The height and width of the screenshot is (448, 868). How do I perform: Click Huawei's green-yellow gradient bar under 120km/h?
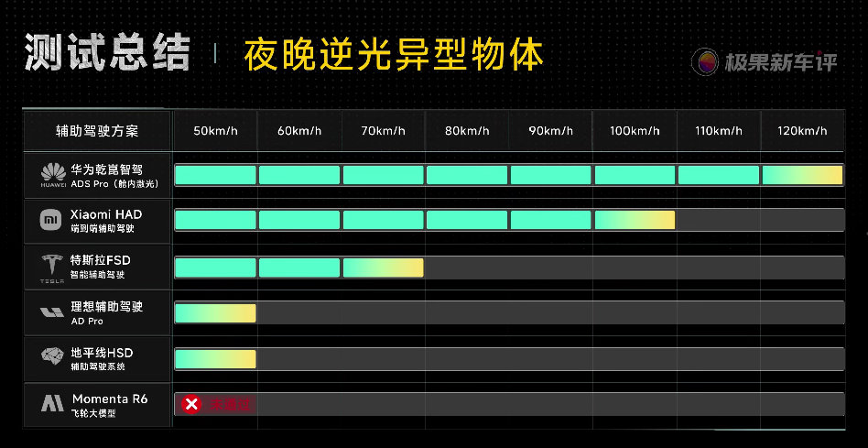[x=803, y=175]
